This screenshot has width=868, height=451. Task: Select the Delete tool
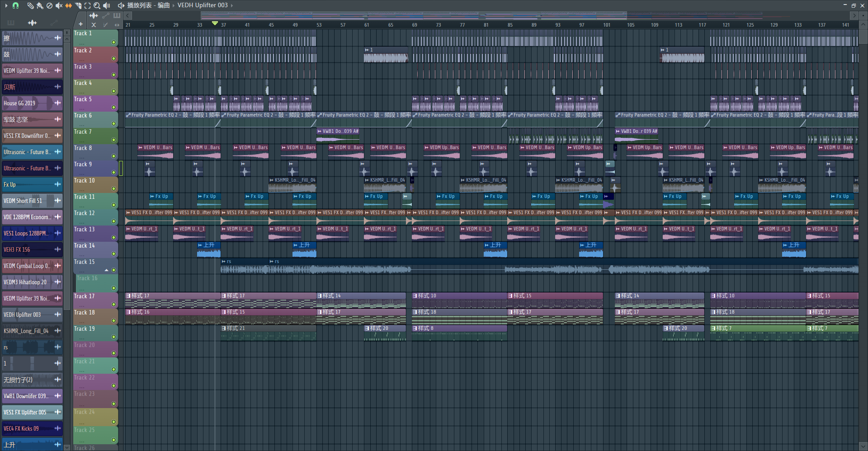tap(49, 5)
